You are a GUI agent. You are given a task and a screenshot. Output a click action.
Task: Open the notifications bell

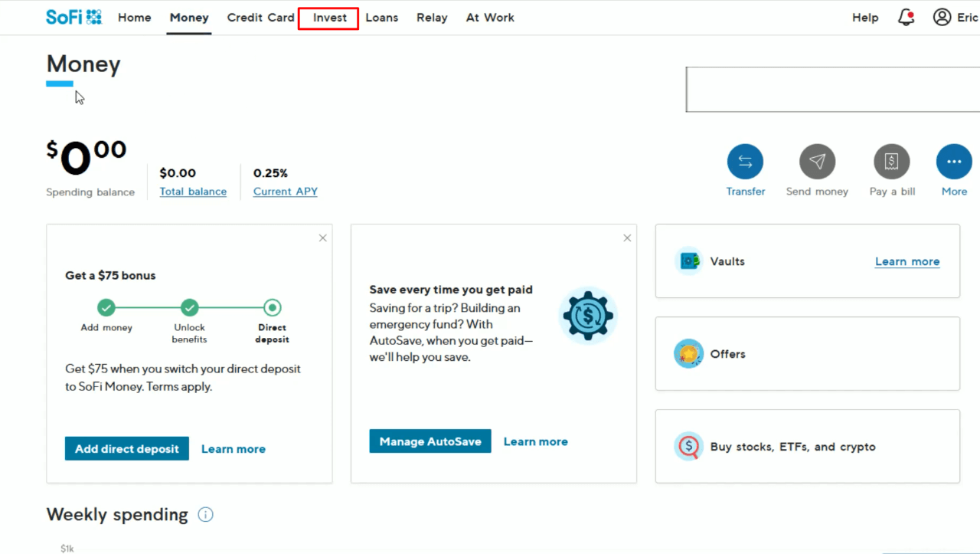(x=906, y=18)
